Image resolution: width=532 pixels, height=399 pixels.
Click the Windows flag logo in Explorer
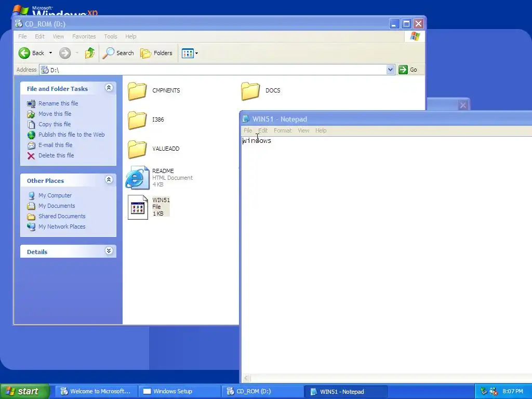tap(415, 36)
